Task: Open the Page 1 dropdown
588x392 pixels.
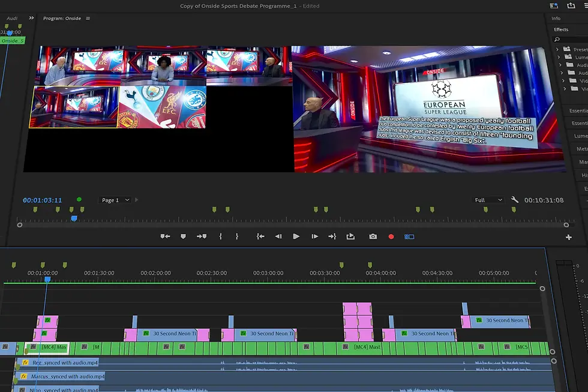Action: point(115,200)
